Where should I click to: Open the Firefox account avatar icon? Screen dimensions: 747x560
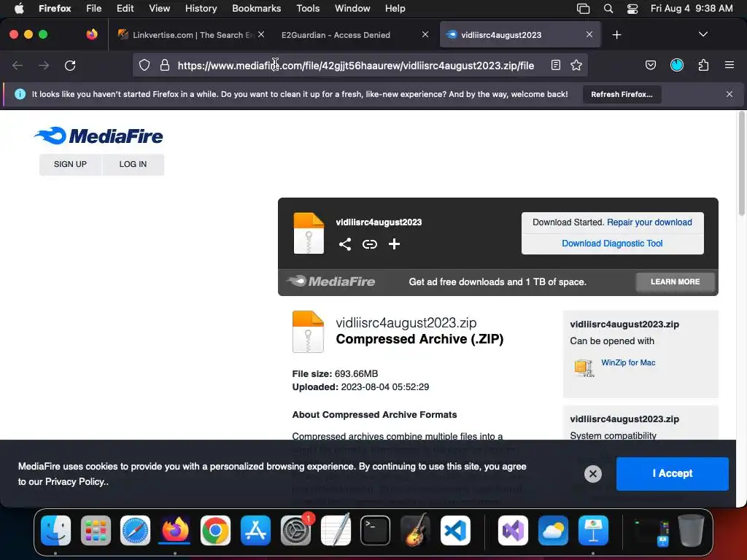[x=676, y=65]
